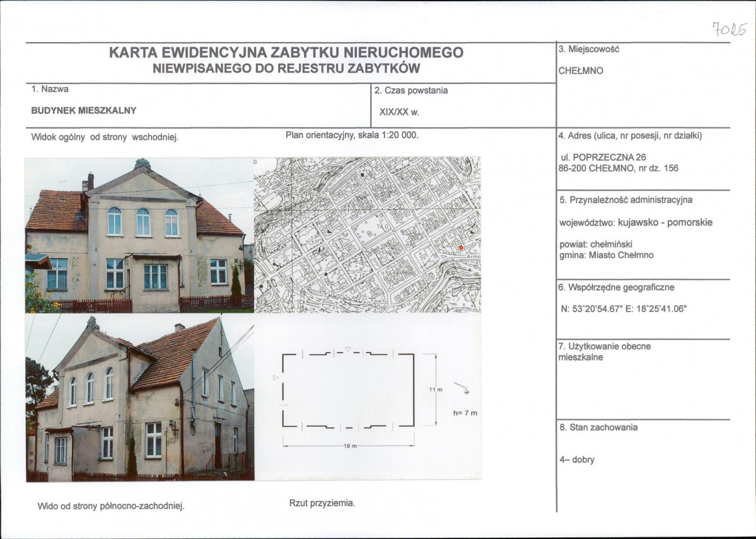Select '7. Użytkowanie obecne' label

click(604, 346)
